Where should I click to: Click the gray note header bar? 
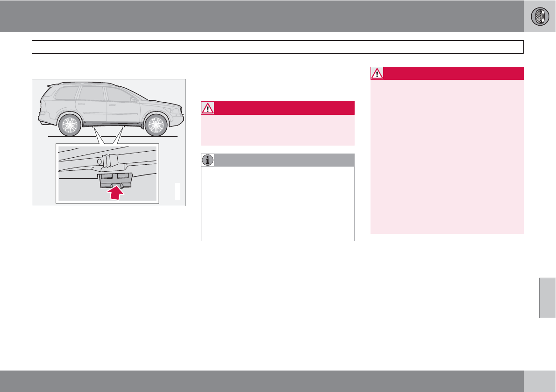pos(284,160)
